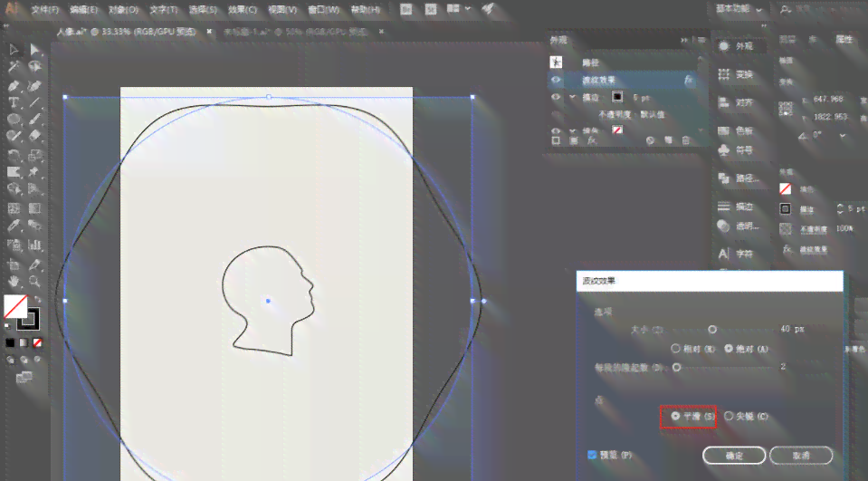
Task: Select the Eyedropper tool
Action: pos(14,226)
